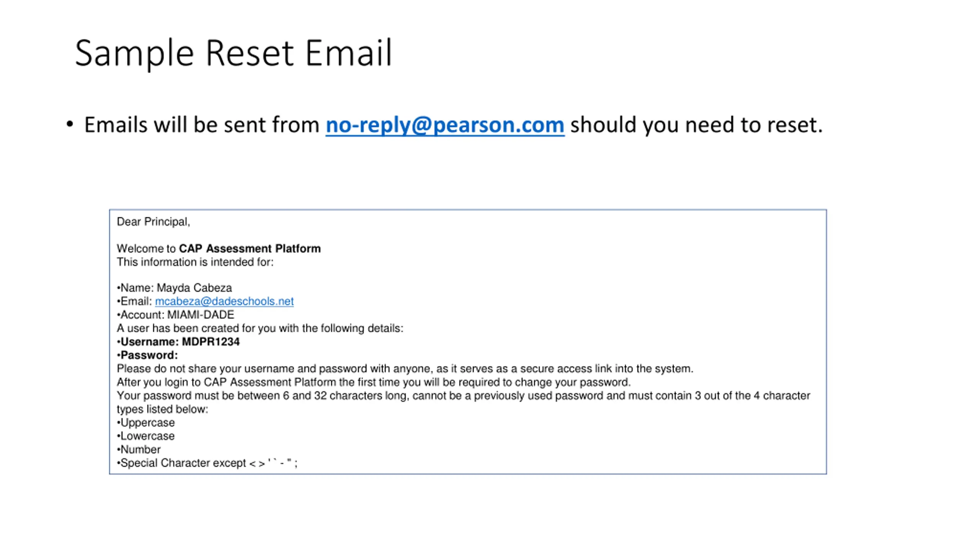Click the Number bullet item
This screenshot has height=551, width=980.
coord(139,449)
